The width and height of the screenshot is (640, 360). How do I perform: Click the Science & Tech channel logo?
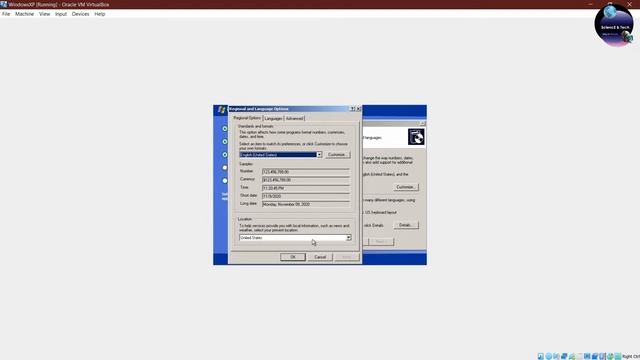point(614,25)
